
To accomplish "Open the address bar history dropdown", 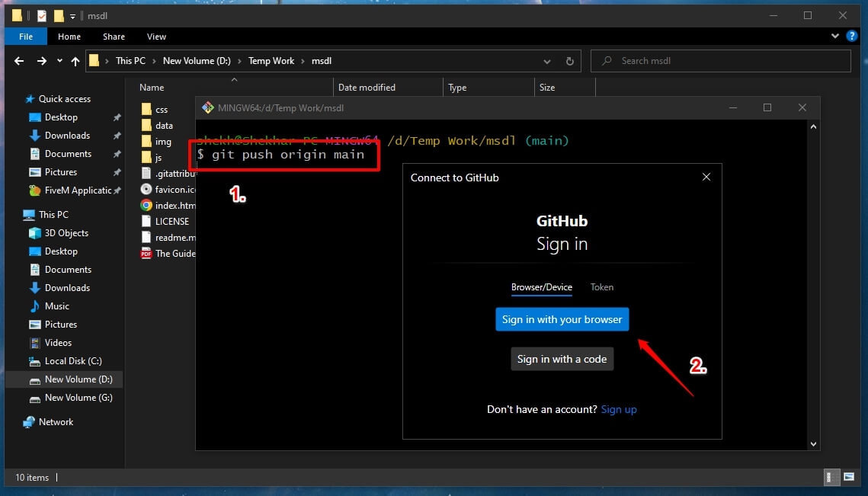I will [x=547, y=61].
